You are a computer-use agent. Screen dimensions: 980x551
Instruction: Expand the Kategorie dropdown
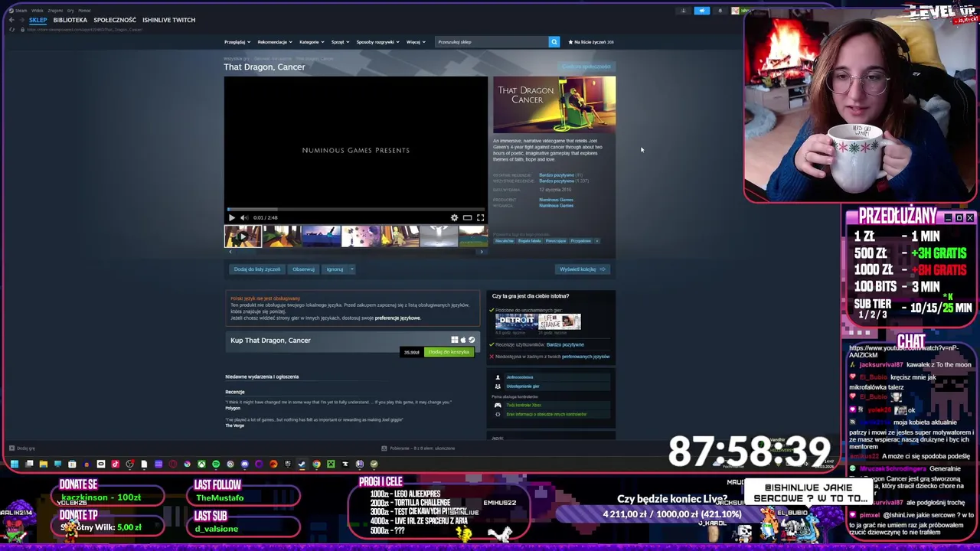[312, 42]
